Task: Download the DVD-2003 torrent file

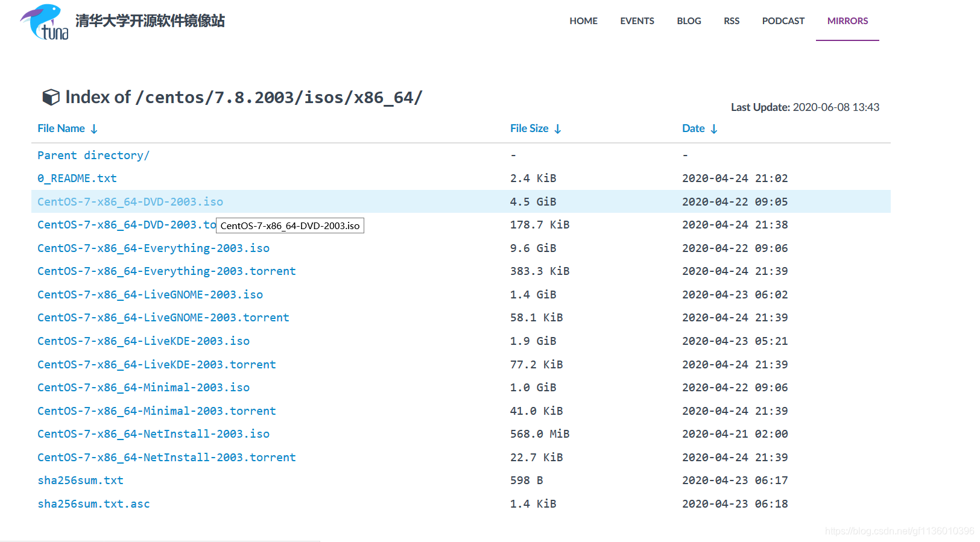Action: pyautogui.click(x=127, y=225)
